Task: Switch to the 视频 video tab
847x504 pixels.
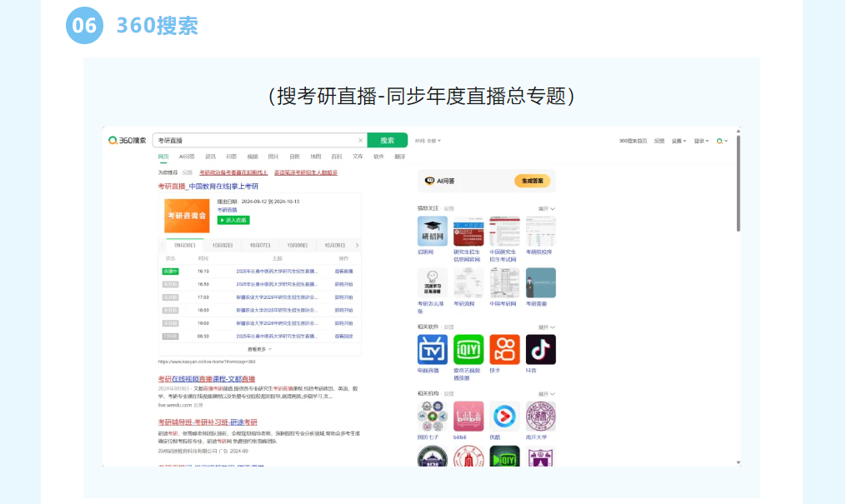Action: [x=253, y=157]
